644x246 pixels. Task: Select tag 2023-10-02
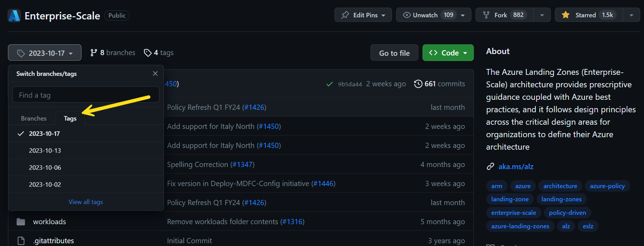tap(86, 184)
